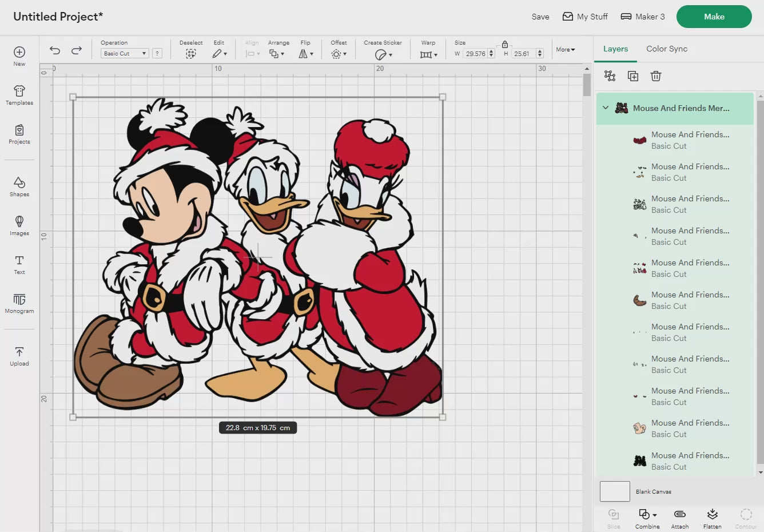Select the Mouse And Friends Mer... group layer
The width and height of the screenshot is (764, 532).
pyautogui.click(x=675, y=108)
